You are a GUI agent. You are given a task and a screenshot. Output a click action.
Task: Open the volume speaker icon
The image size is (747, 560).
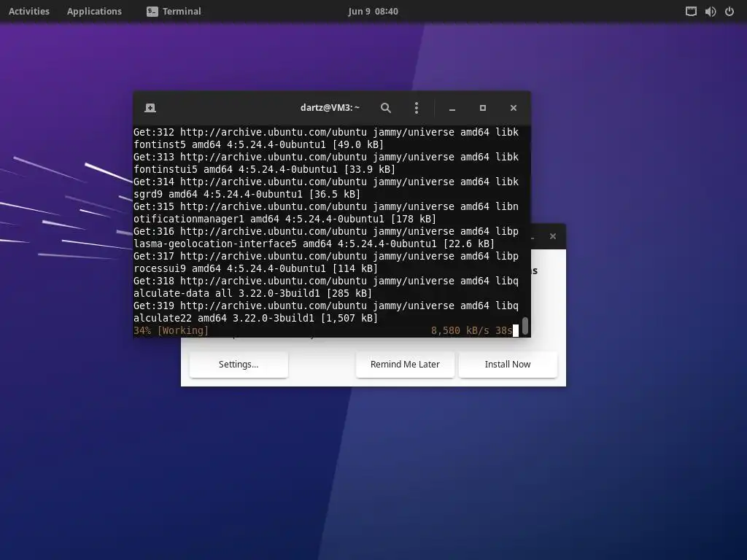(711, 12)
